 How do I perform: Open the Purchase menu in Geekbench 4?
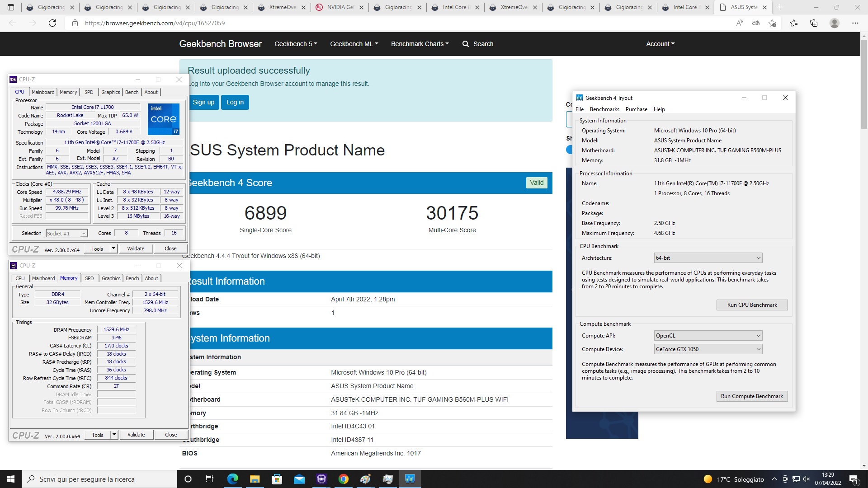(636, 109)
